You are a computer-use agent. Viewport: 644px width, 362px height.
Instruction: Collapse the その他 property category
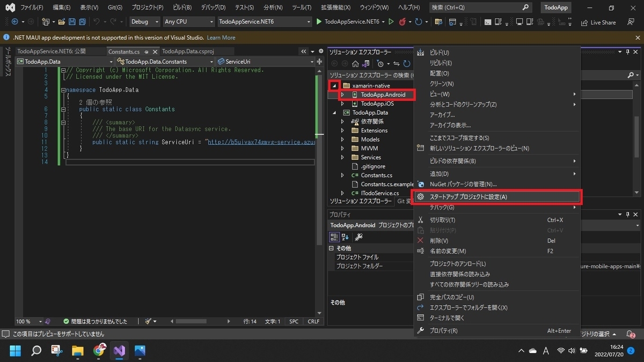tap(331, 249)
